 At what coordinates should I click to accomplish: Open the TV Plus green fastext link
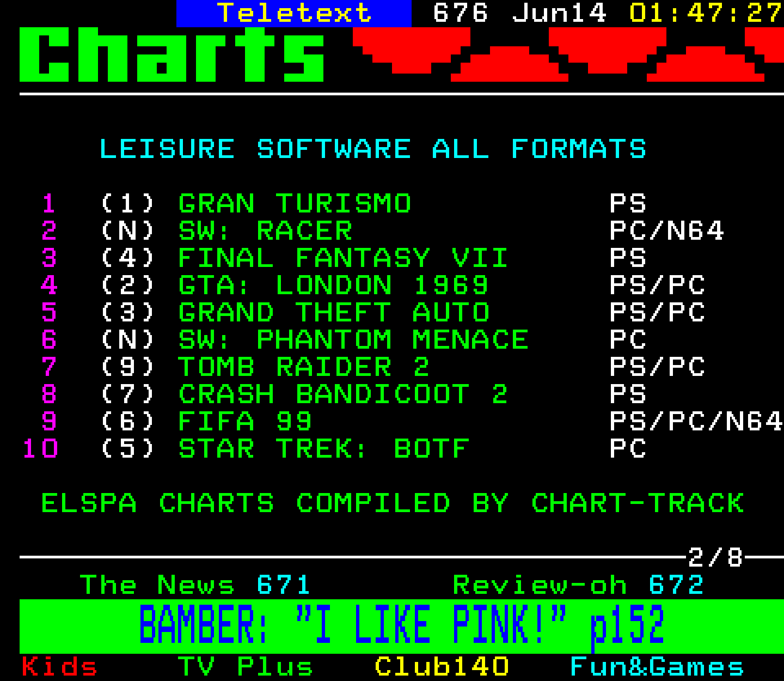[246, 667]
